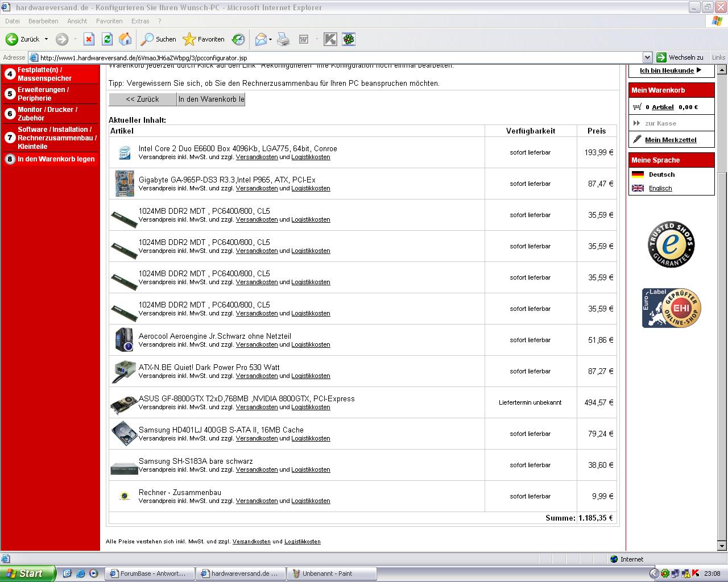Image resolution: width=728 pixels, height=582 pixels.
Task: Click the << Zurück button
Action: click(143, 99)
